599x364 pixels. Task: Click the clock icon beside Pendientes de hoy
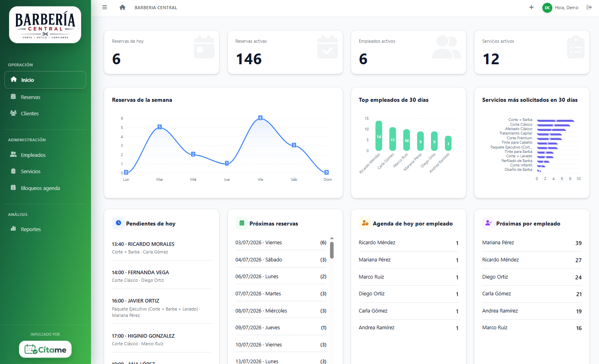(119, 223)
